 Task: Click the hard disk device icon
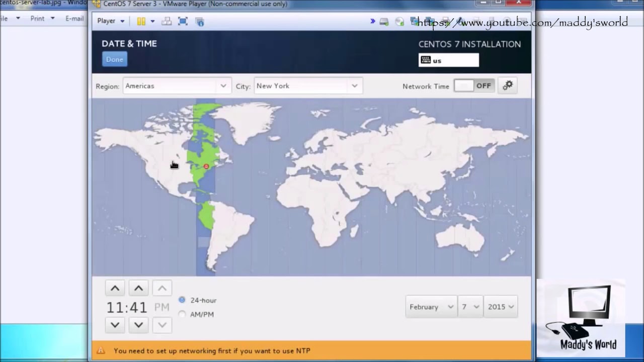(384, 22)
